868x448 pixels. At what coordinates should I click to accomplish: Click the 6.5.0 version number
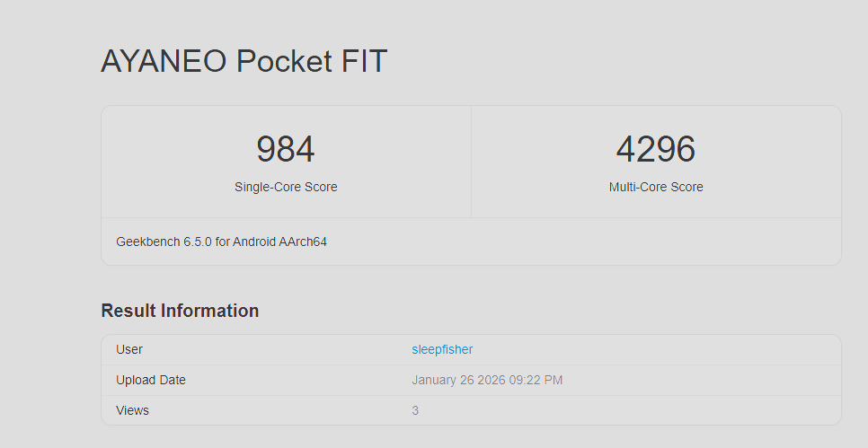(x=198, y=242)
